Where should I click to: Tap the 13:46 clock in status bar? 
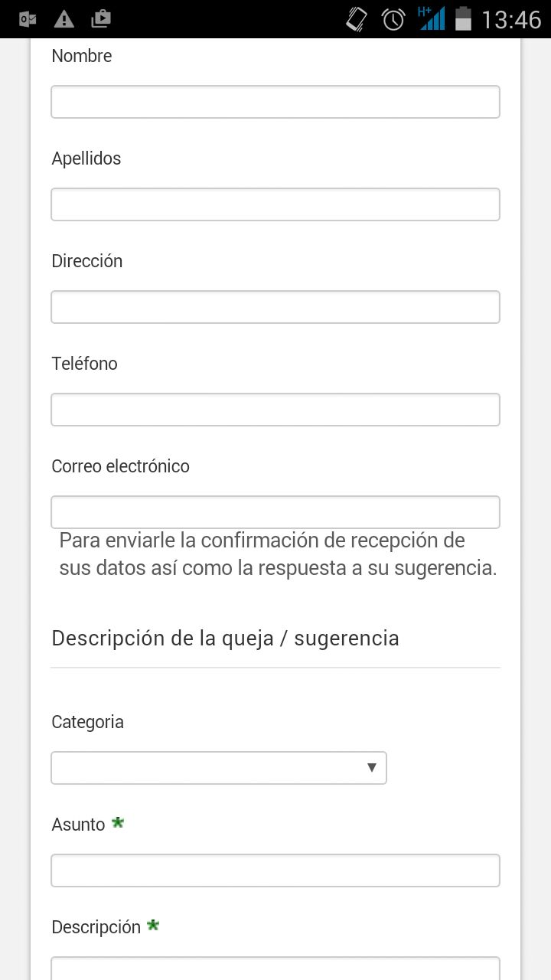coord(511,19)
